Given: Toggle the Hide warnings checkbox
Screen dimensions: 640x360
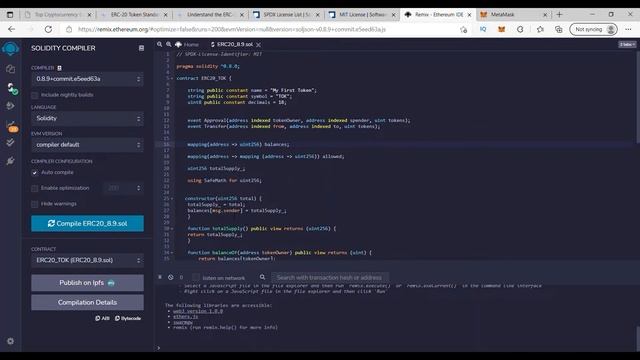Looking at the screenshot, I should (35, 204).
